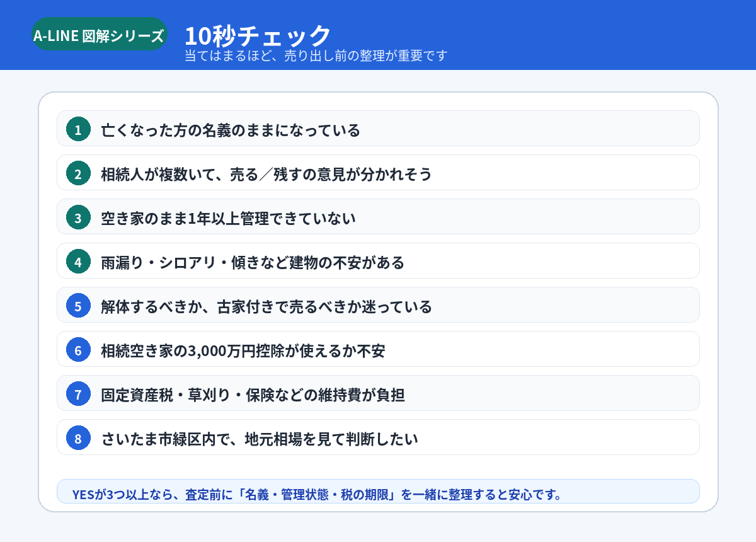The height and width of the screenshot is (542, 756).
Task: Click the green number 4 circle
Action: click(78, 262)
